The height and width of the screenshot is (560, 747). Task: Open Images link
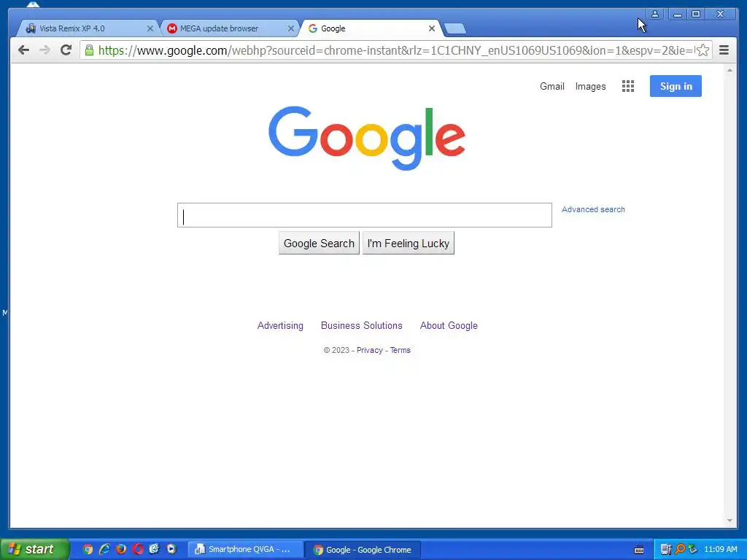pyautogui.click(x=590, y=86)
